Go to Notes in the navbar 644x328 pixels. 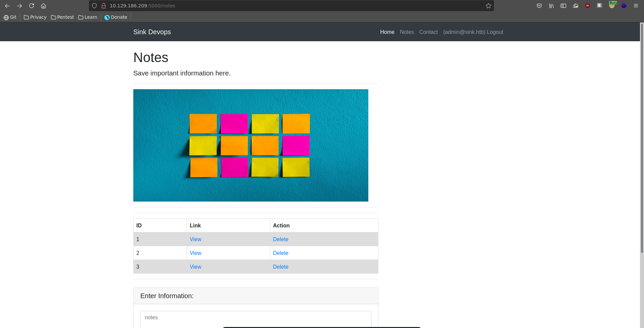[407, 32]
